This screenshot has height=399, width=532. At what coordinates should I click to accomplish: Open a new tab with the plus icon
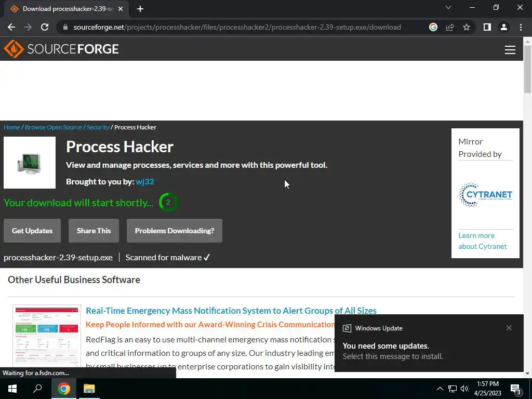[140, 9]
